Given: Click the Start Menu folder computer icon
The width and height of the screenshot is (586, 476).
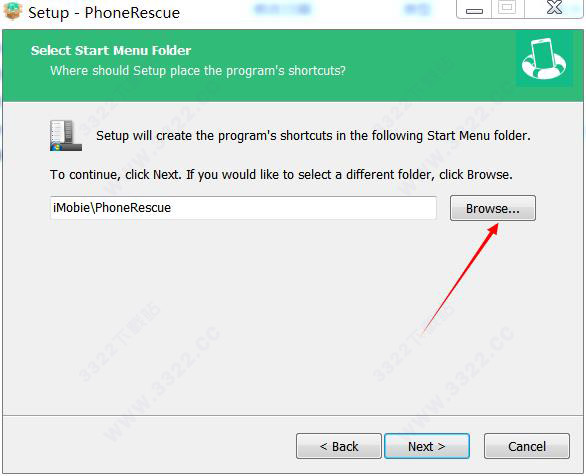Looking at the screenshot, I should tap(66, 135).
